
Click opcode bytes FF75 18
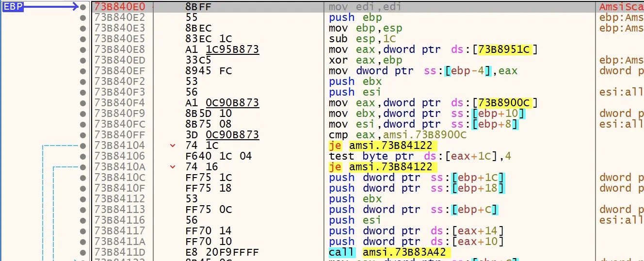click(x=209, y=188)
